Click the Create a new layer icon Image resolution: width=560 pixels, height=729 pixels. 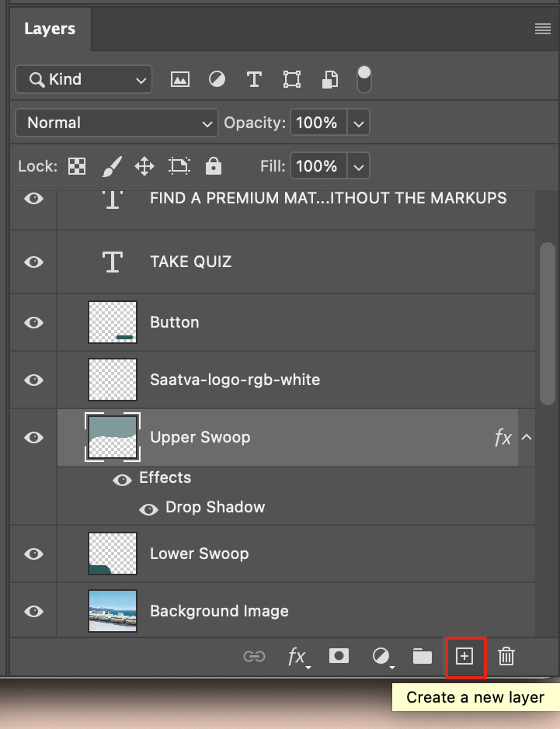(x=464, y=657)
